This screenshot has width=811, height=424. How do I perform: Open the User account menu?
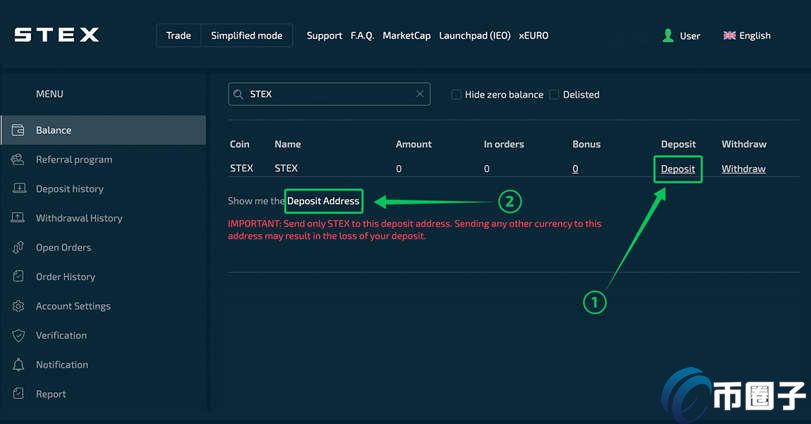click(681, 35)
